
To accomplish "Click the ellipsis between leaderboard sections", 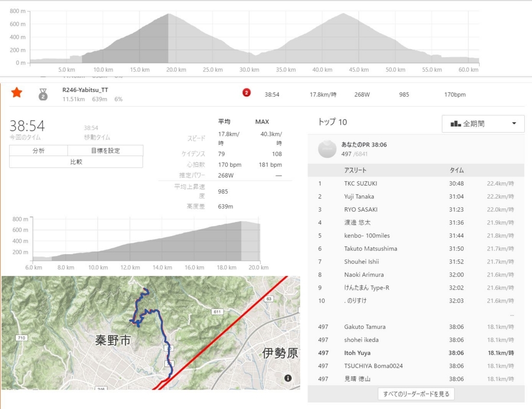I will coord(512,315).
